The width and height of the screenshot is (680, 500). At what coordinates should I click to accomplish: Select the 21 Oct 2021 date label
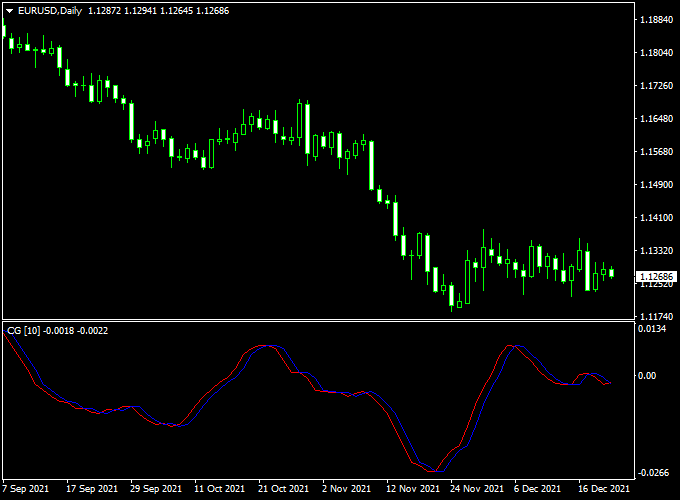pos(284,489)
